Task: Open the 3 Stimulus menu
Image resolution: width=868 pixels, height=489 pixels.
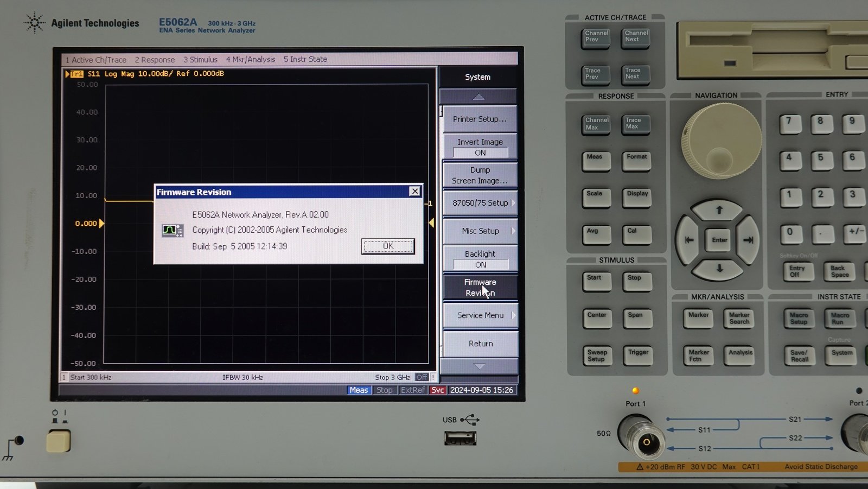Action: pos(200,60)
